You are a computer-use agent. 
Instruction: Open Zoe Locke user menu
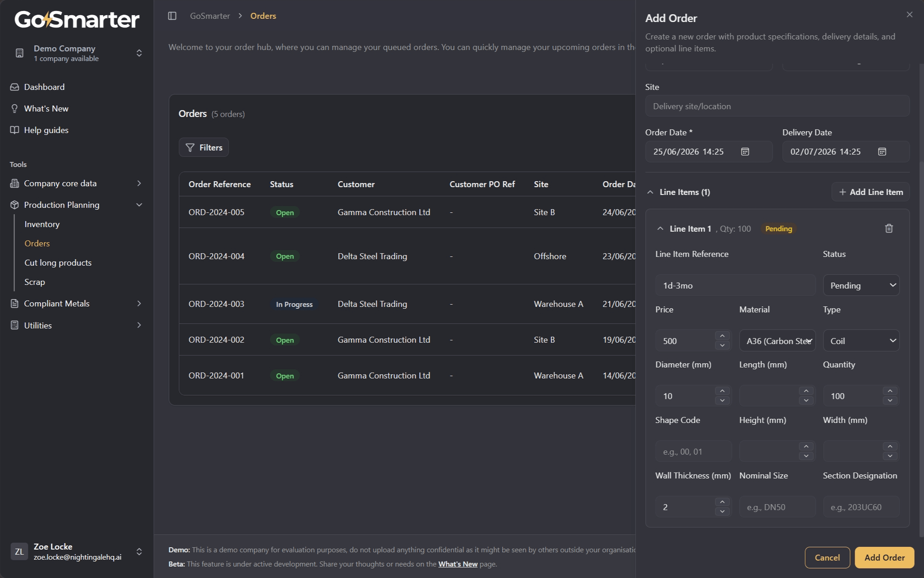(x=77, y=551)
